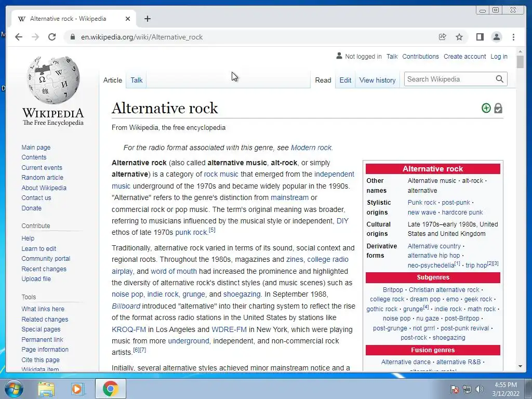Open the Windows Start button
This screenshot has height=399, width=532.
[14, 389]
